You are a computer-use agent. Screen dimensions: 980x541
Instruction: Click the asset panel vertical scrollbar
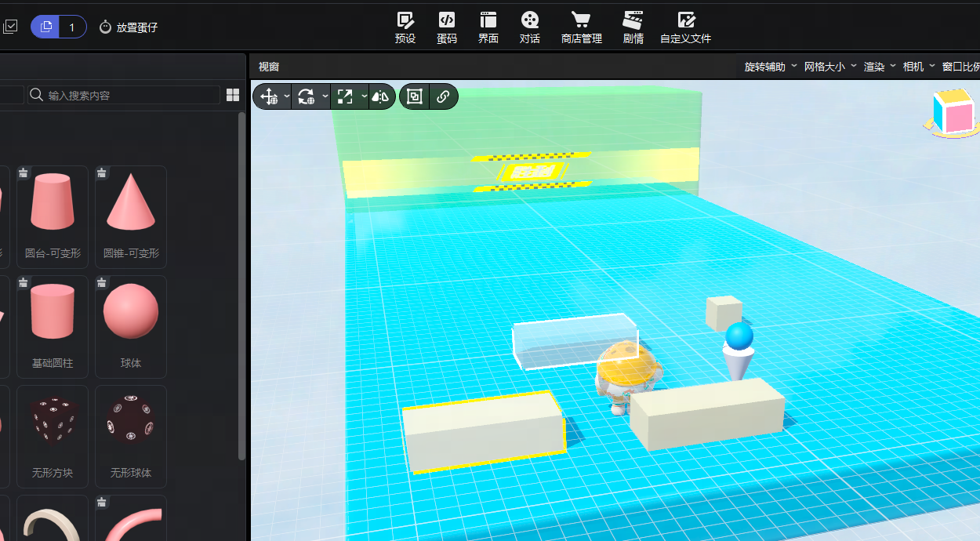click(241, 286)
